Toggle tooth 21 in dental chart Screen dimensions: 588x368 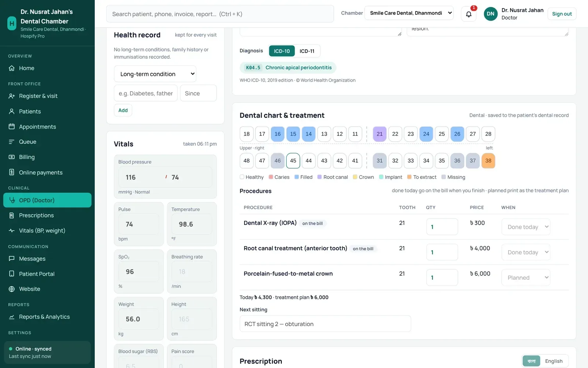coord(380,134)
